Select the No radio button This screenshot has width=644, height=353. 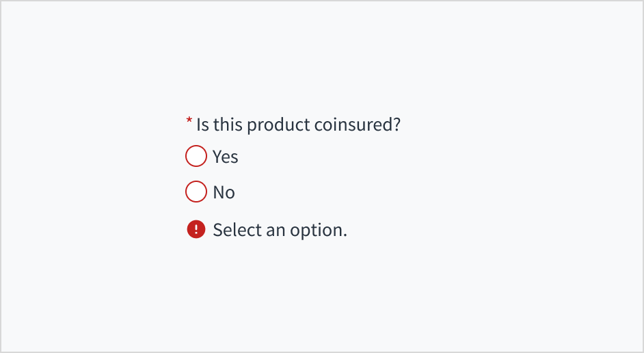tap(196, 192)
